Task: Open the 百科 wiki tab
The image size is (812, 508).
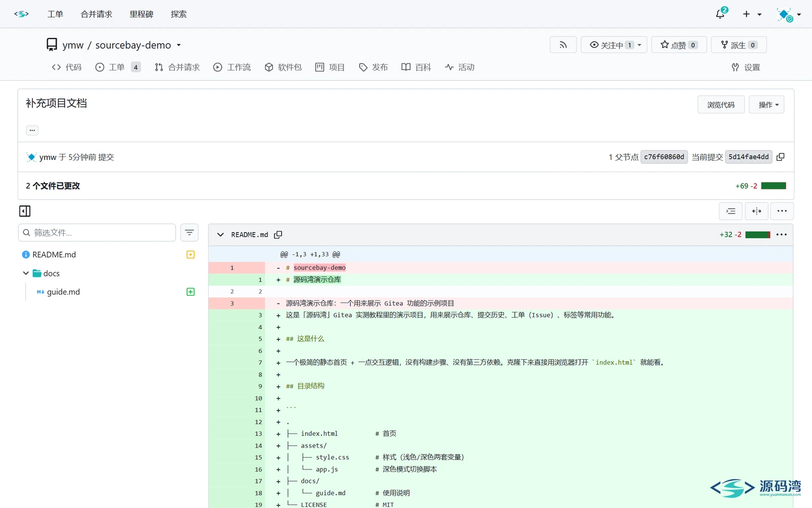Action: pos(416,67)
